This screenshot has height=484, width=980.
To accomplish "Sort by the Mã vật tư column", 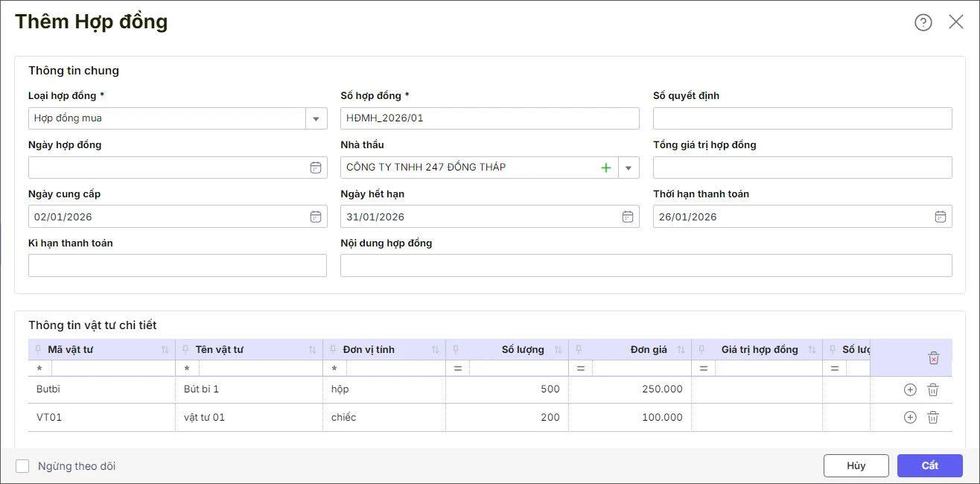I will (165, 350).
